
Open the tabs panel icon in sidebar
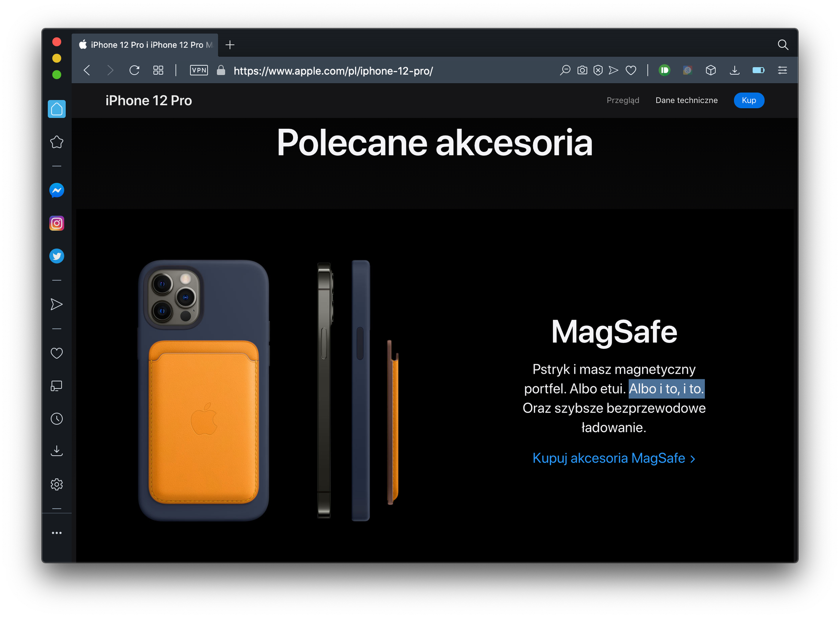pyautogui.click(x=57, y=386)
